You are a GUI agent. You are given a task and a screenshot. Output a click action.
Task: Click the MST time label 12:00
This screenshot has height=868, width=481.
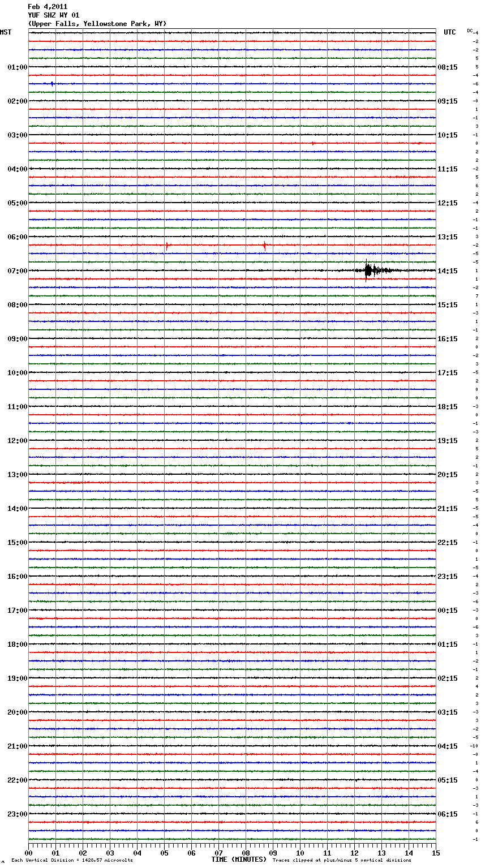[x=18, y=441]
